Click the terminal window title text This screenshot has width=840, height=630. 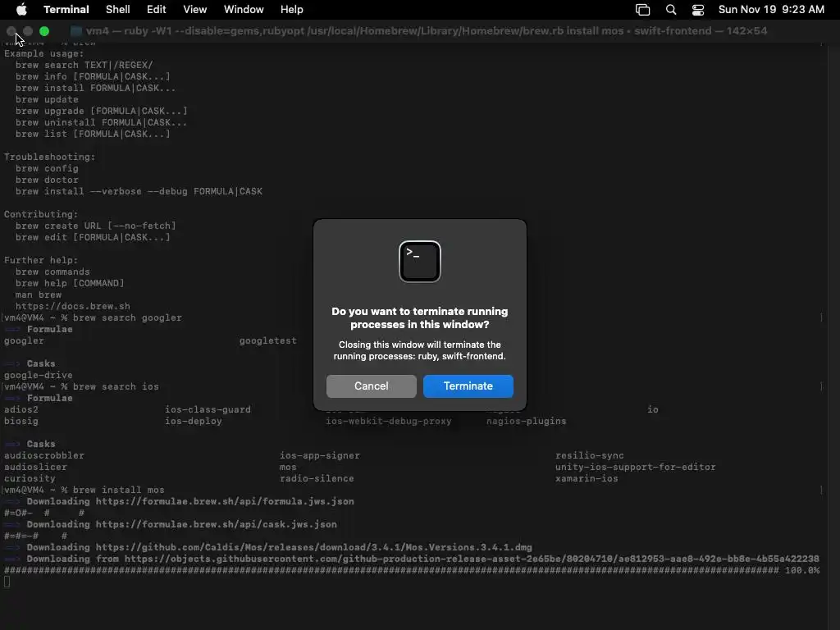point(427,31)
